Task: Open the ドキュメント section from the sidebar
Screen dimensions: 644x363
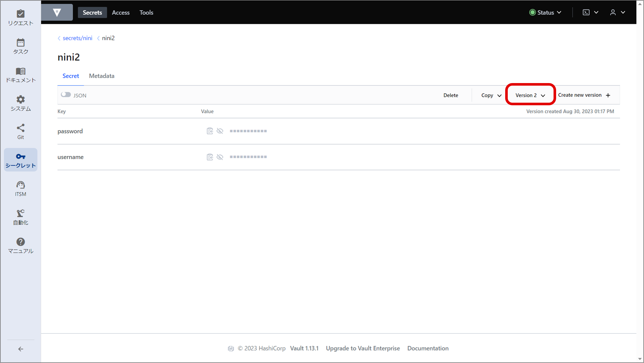Action: point(20,74)
